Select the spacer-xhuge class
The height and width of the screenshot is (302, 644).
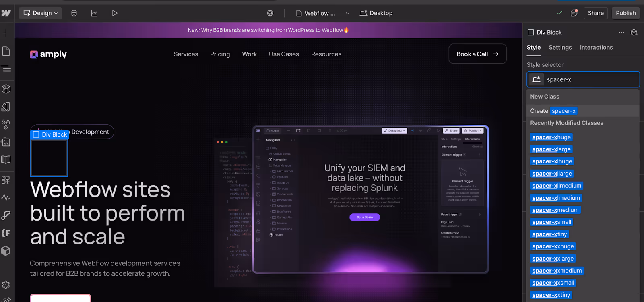[551, 137]
